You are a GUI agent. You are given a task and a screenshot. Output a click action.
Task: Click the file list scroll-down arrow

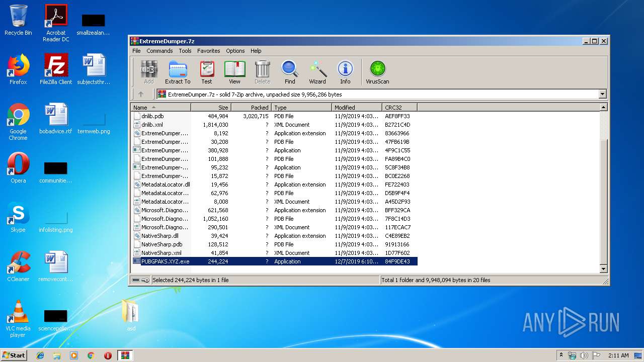[604, 269]
